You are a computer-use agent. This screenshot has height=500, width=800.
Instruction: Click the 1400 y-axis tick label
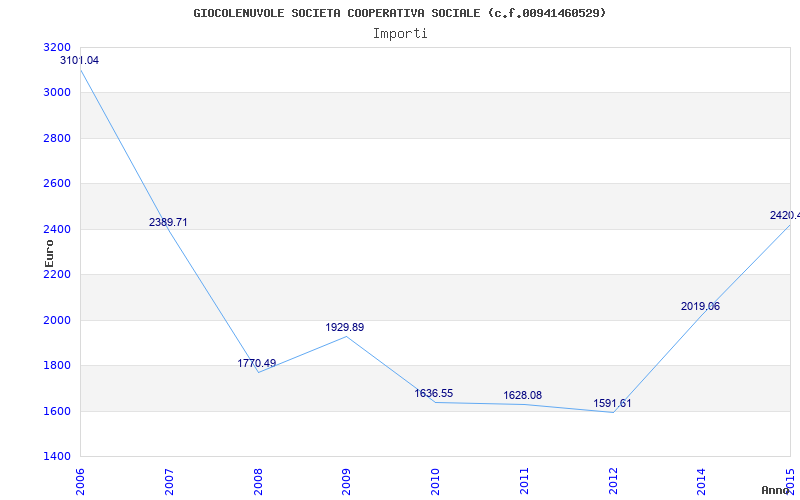pos(57,457)
